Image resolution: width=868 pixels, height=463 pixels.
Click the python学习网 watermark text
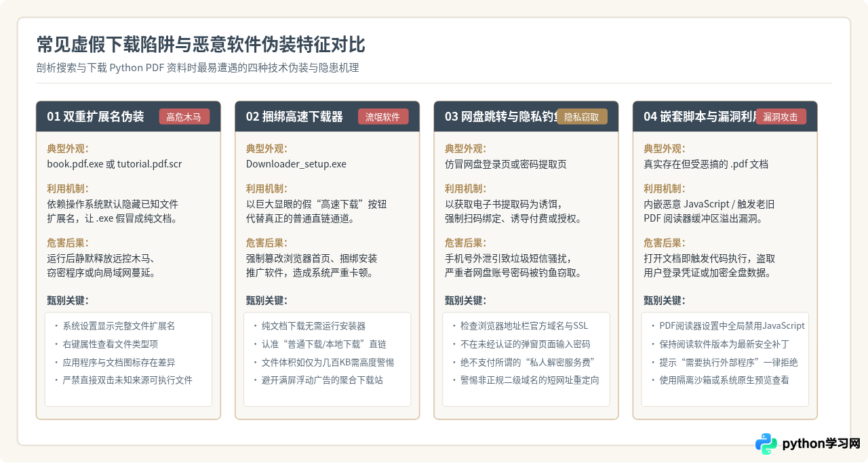[821, 444]
